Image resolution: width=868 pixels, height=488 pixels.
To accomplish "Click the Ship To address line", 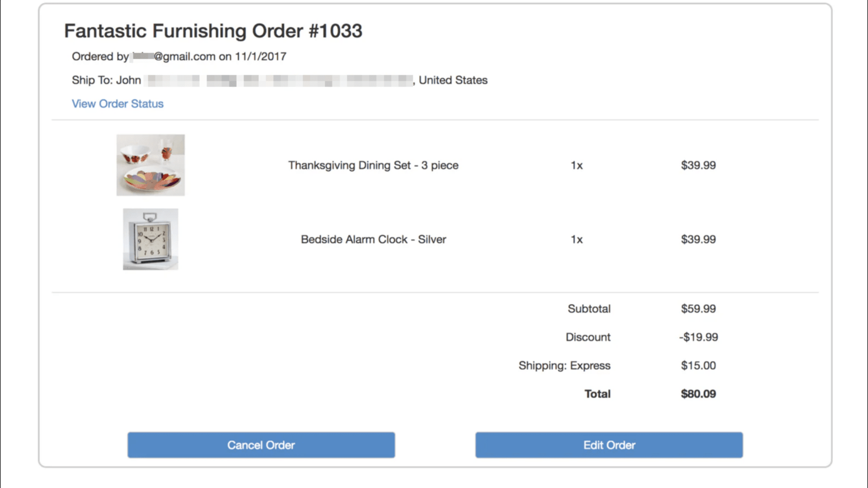I will pos(279,80).
